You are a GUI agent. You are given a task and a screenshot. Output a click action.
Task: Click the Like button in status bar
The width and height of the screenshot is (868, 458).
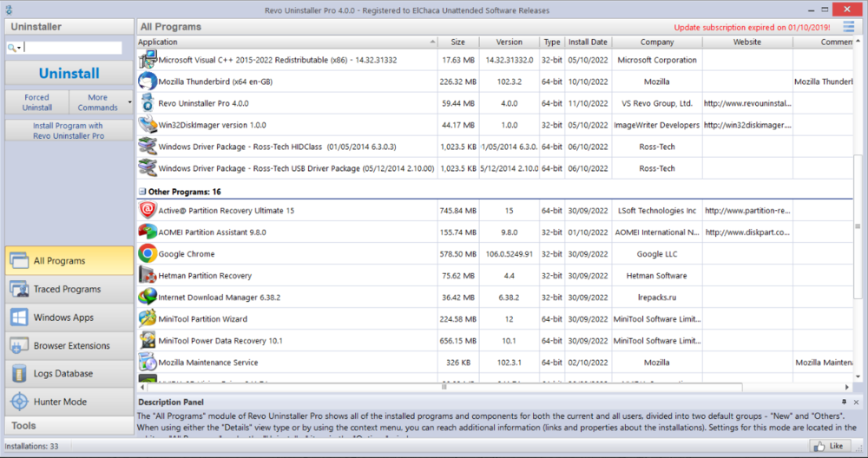[830, 446]
